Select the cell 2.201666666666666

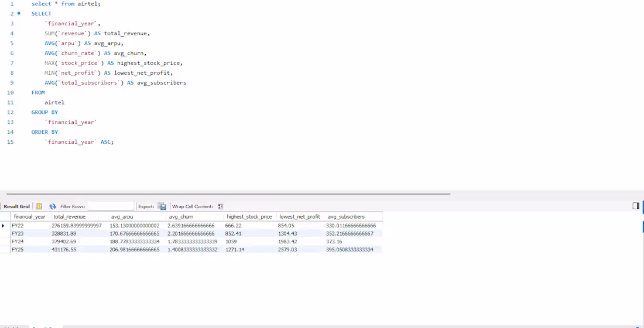[196, 234]
